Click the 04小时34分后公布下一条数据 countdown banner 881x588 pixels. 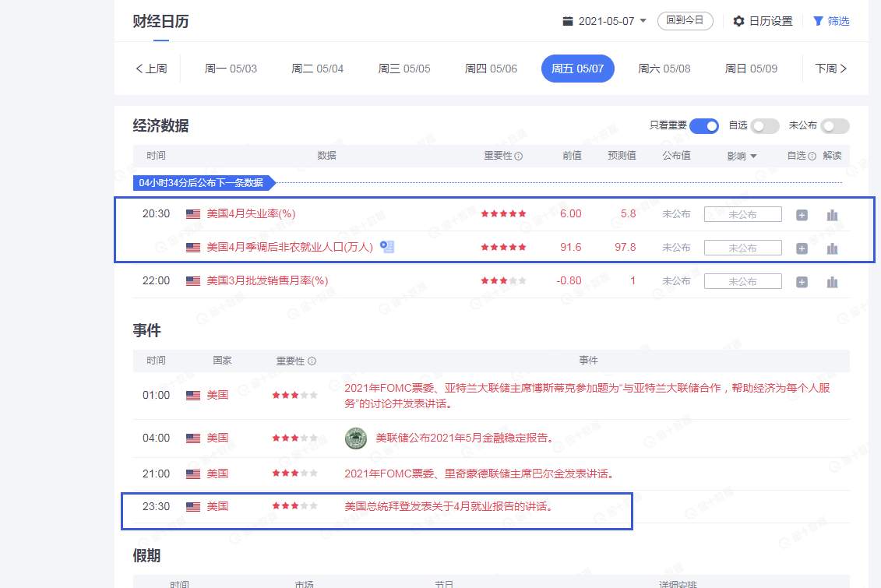pos(204,182)
